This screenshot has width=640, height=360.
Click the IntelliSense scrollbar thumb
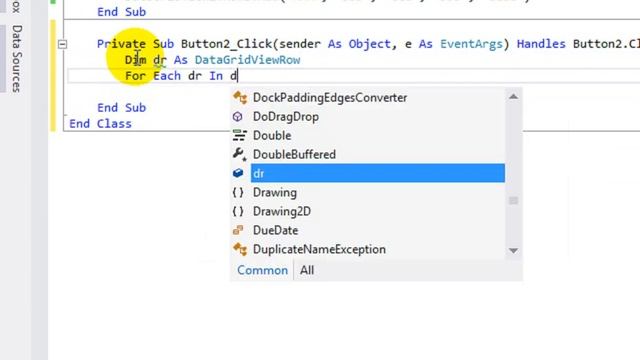tap(513, 200)
